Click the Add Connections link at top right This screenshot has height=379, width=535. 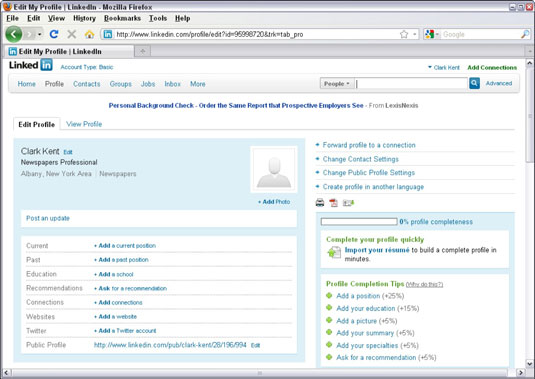tap(492, 68)
